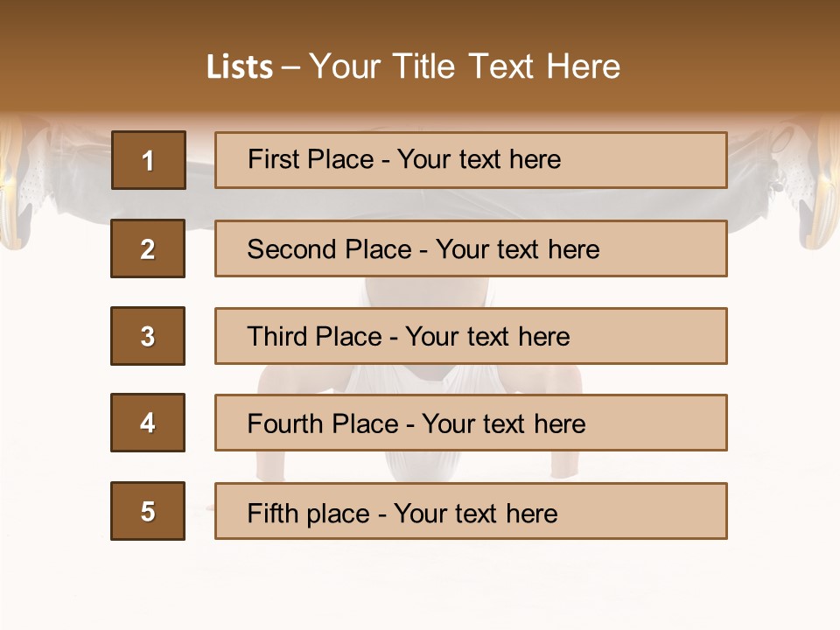Click the Third Place text box
The image size is (840, 630).
coord(408,337)
